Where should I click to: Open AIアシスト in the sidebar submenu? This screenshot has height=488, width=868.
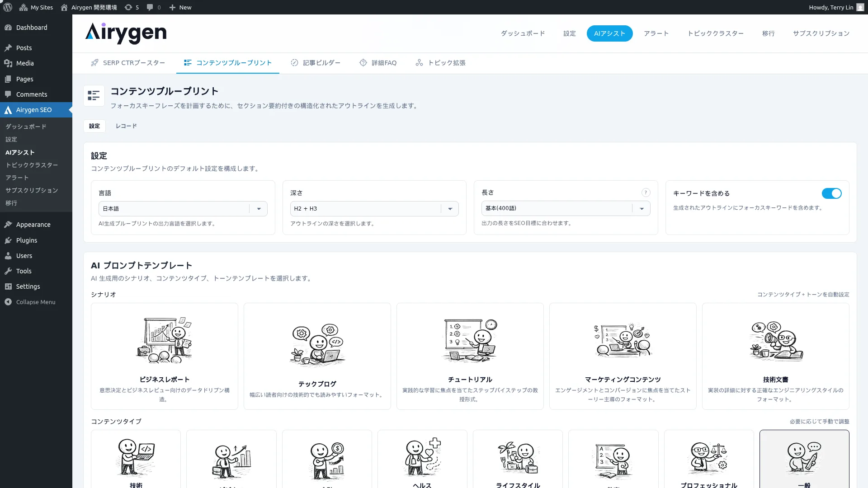pos(20,152)
